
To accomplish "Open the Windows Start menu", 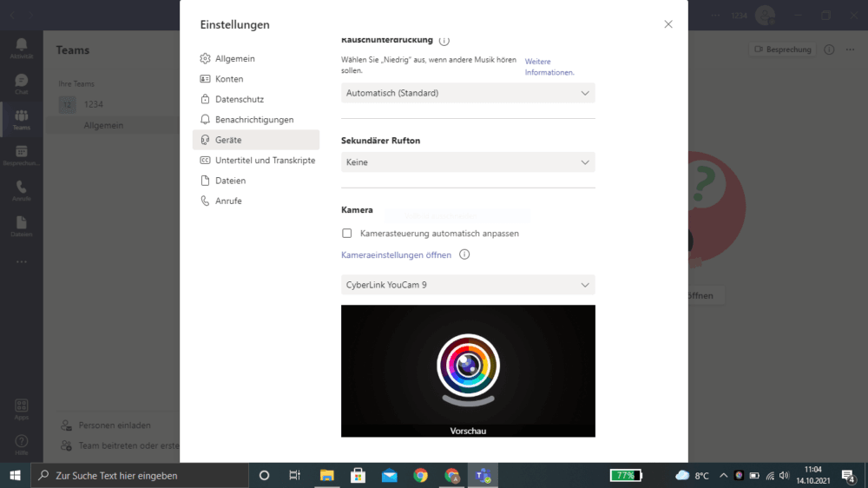I will click(15, 475).
